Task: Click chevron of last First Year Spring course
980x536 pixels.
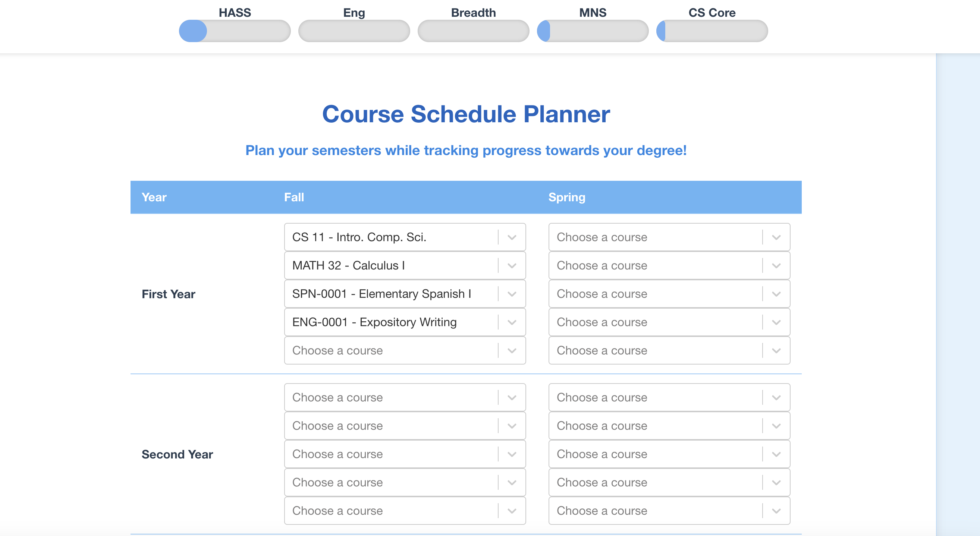Action: coord(776,350)
